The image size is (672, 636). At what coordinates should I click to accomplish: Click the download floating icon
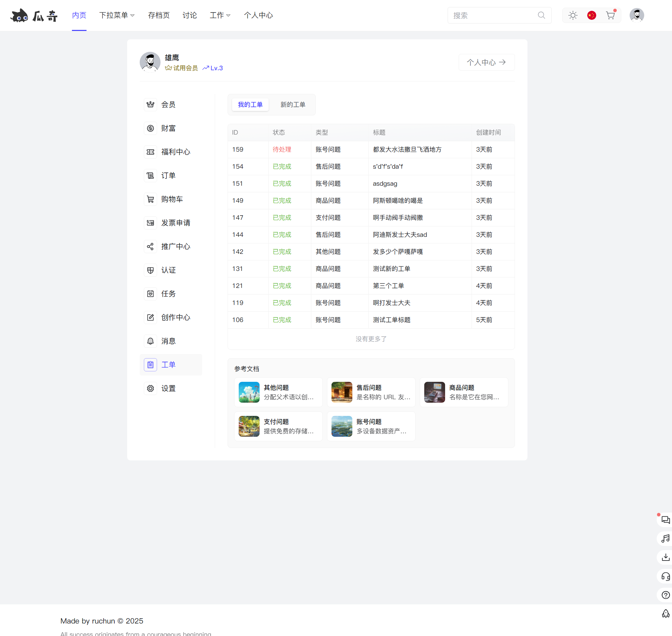click(665, 557)
